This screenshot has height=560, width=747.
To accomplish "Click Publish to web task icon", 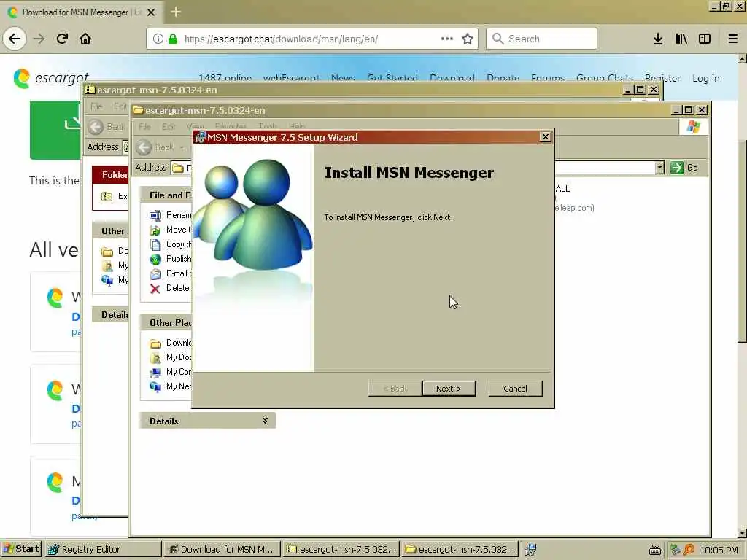I will click(x=155, y=260).
